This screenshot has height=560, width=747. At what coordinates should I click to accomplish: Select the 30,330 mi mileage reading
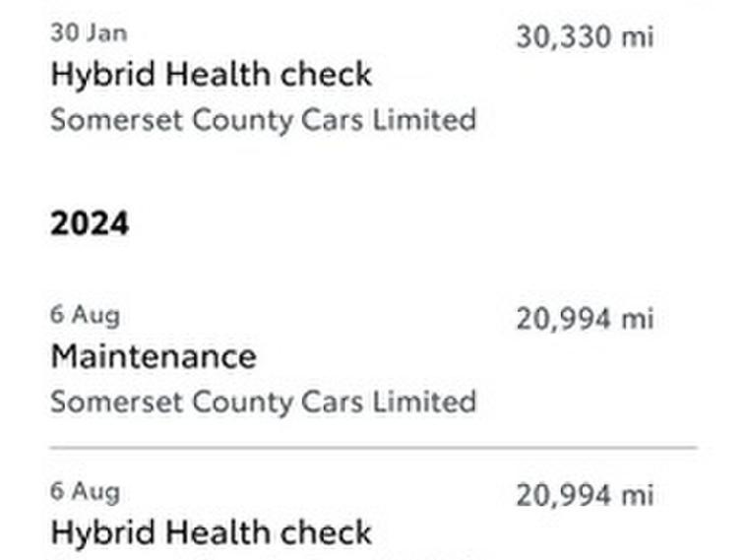[584, 37]
